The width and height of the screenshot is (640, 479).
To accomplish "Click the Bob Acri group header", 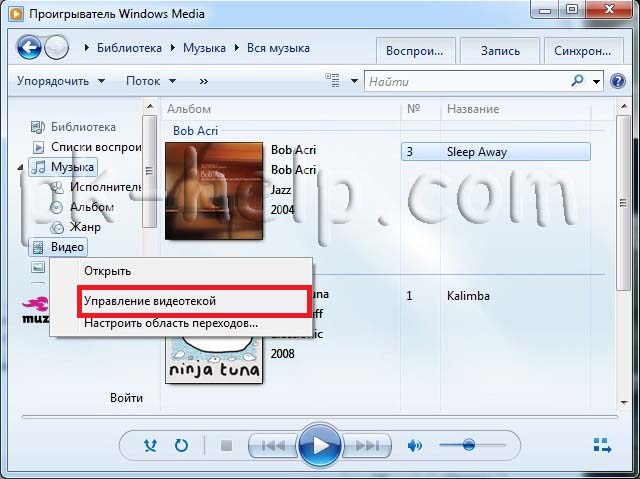I will click(195, 131).
